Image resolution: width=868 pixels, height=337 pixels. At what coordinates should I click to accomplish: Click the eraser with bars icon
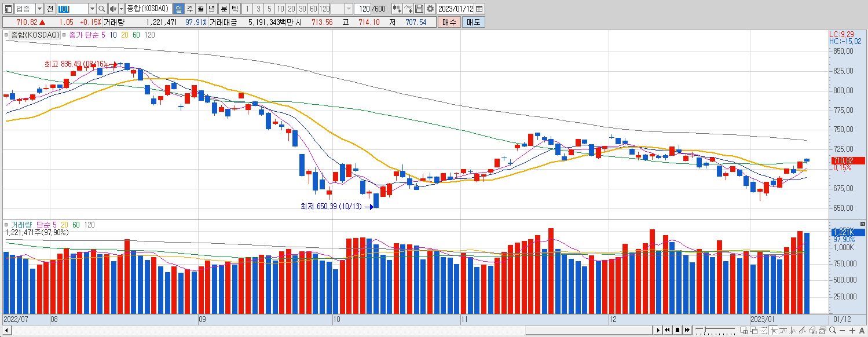pyautogui.click(x=812, y=331)
